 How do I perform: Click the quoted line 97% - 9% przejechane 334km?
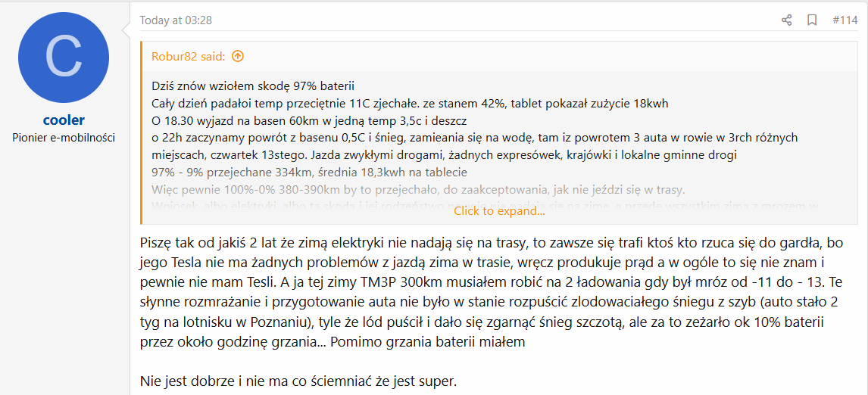[x=310, y=172]
